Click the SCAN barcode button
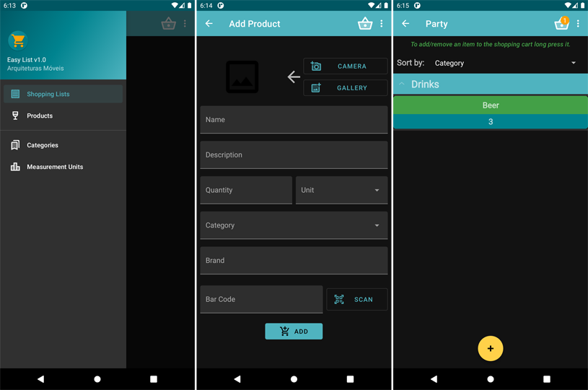The width and height of the screenshot is (588, 390). pos(356,299)
